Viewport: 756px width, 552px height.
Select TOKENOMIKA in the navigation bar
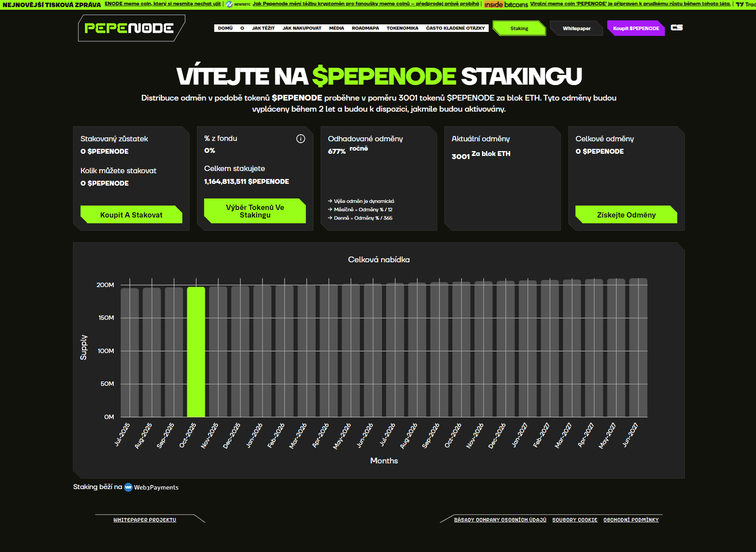pyautogui.click(x=402, y=28)
